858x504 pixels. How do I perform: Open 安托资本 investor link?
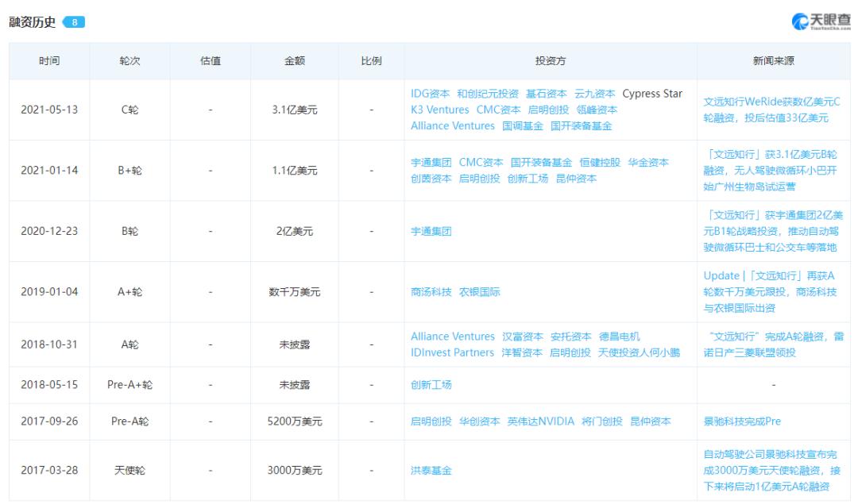coord(570,337)
